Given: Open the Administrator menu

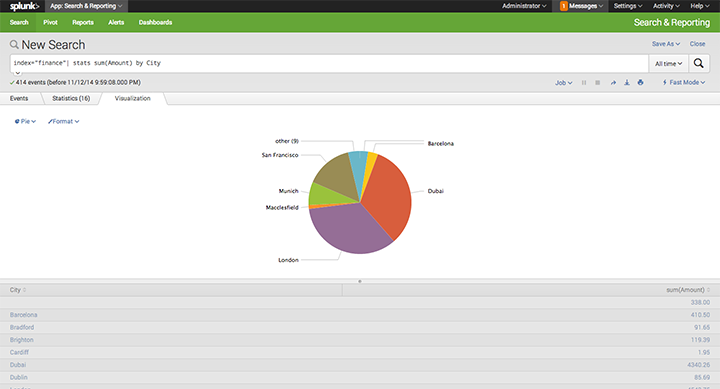Looking at the screenshot, I should 524,6.
